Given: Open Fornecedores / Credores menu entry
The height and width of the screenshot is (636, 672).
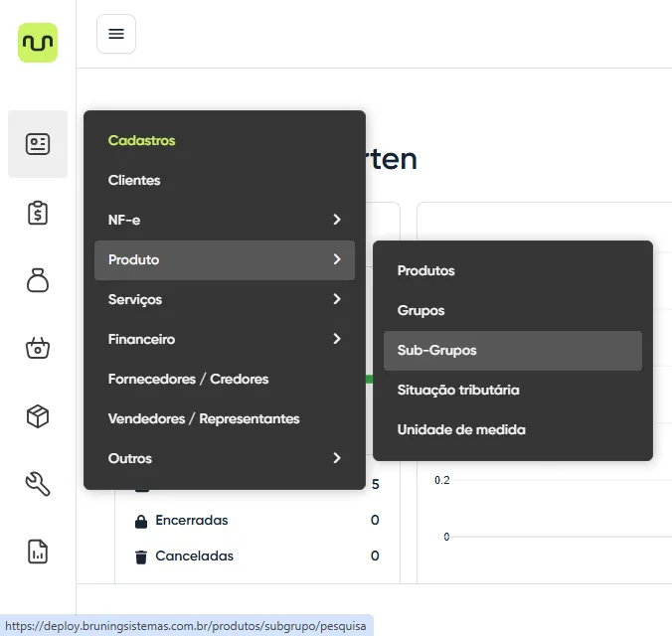Looking at the screenshot, I should (188, 379).
